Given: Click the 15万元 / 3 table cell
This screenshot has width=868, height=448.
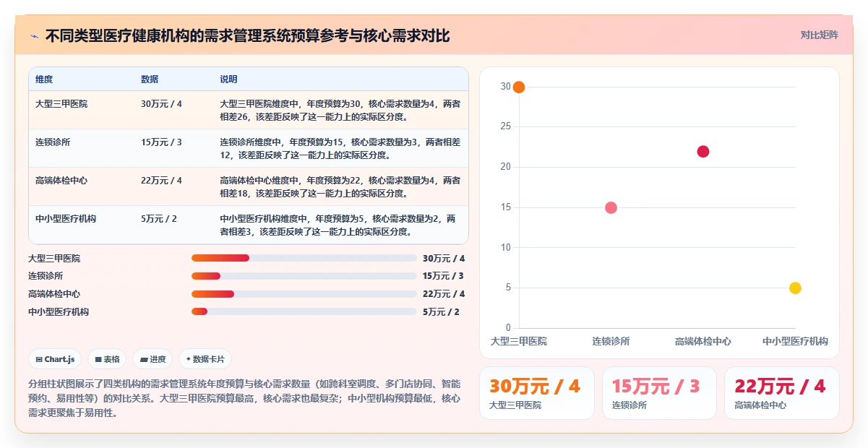Looking at the screenshot, I should 161,142.
